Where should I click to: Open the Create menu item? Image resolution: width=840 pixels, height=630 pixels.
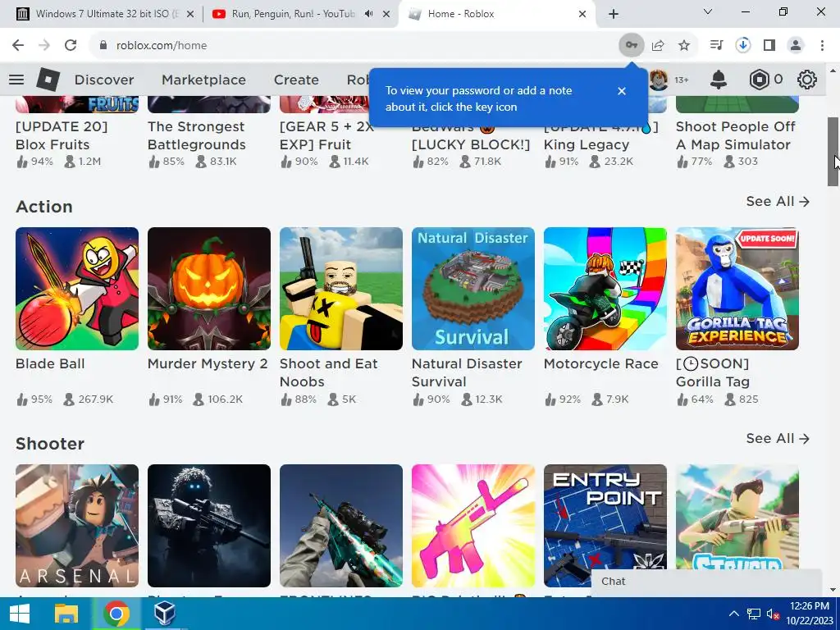click(x=296, y=80)
